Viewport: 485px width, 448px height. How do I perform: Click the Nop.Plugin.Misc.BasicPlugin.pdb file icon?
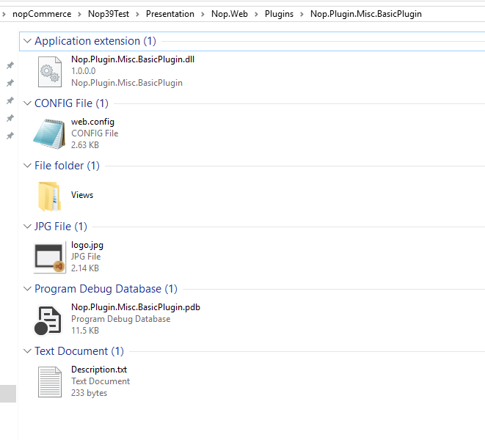[x=48, y=320]
